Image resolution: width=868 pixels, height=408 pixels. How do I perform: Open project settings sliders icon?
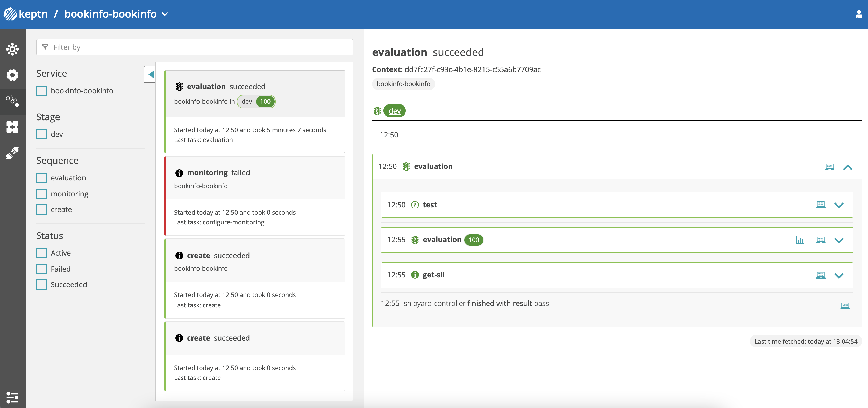tap(12, 397)
